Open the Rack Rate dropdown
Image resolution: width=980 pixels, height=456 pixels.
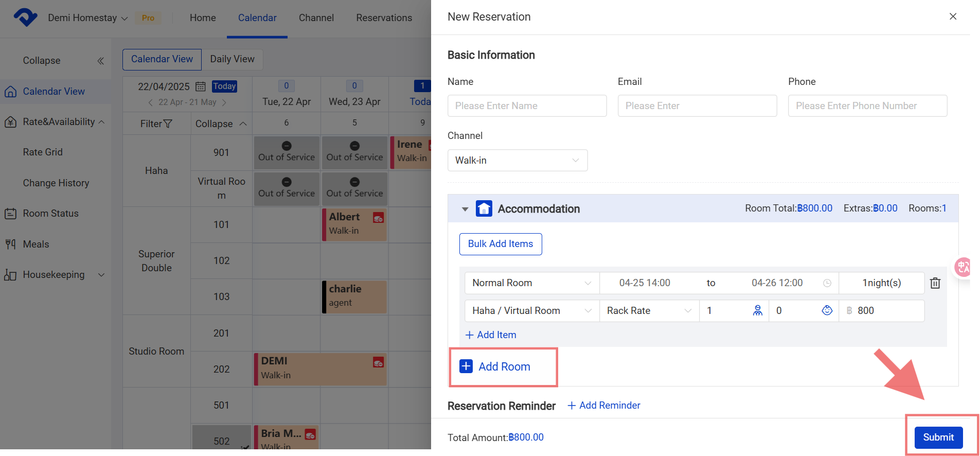coord(649,311)
